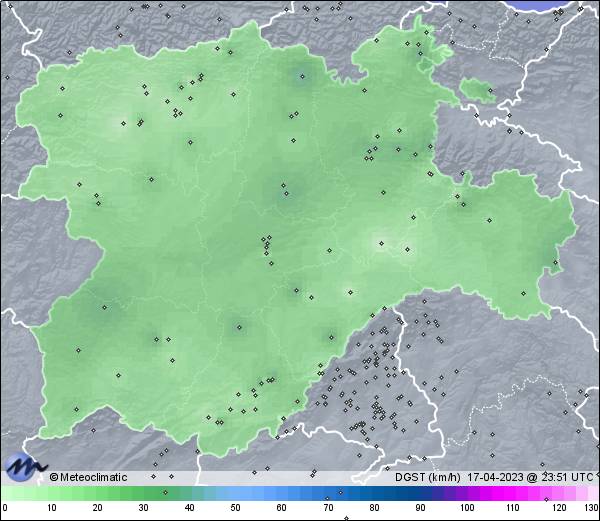Click the DGST (km/h) label
The height and width of the screenshot is (521, 600).
click(x=428, y=477)
